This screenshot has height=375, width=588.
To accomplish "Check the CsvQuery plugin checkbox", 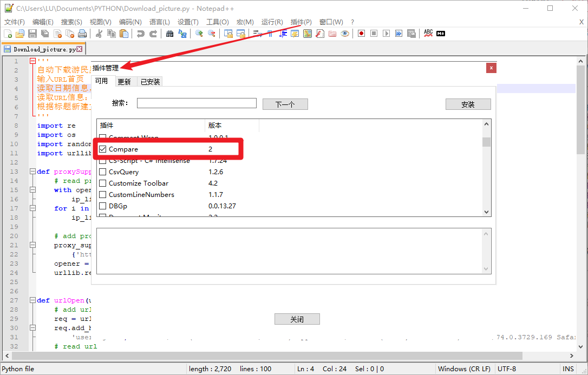I will point(103,172).
